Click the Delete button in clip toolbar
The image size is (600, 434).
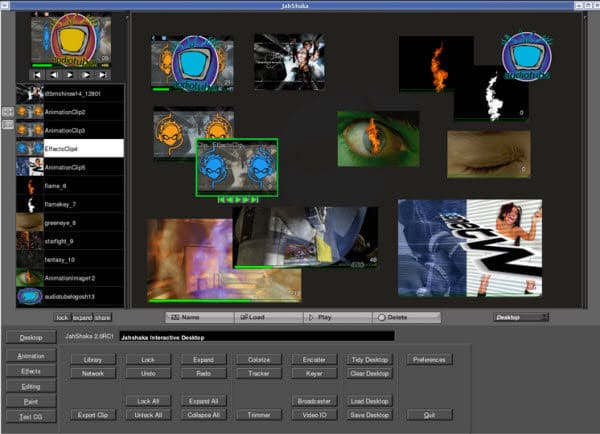[406, 317]
